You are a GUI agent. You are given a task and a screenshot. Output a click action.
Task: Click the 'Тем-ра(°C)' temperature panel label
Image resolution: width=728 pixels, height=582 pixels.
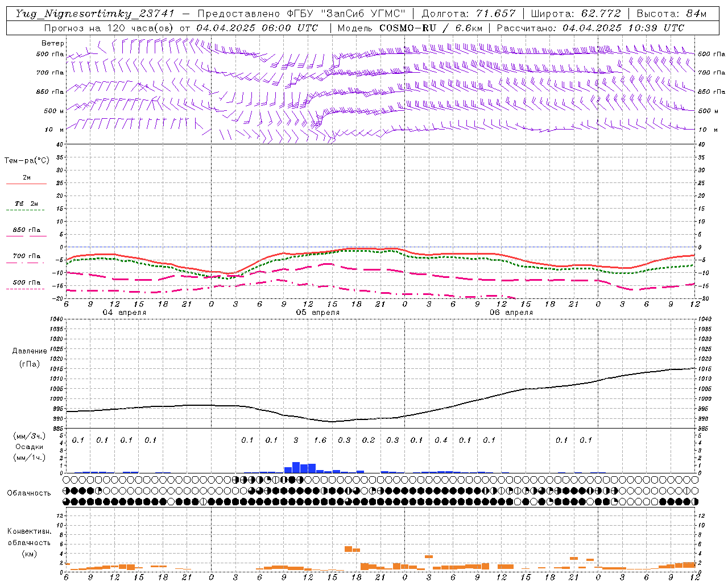point(27,161)
